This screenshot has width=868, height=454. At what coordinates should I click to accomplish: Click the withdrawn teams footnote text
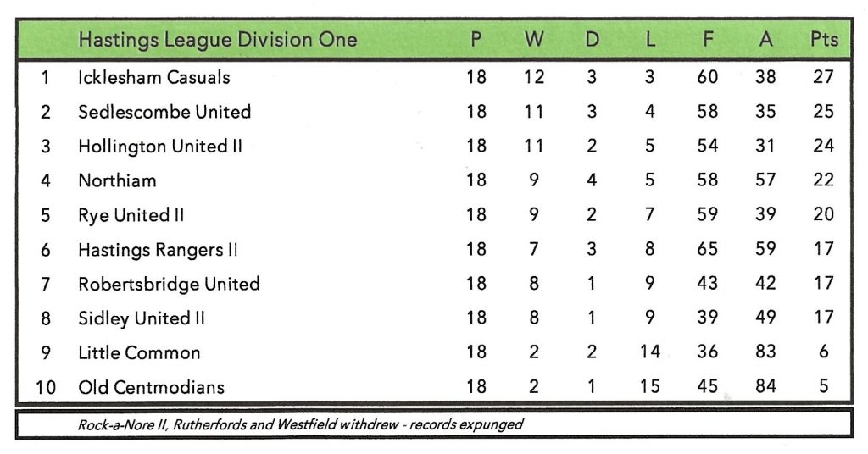tap(299, 424)
